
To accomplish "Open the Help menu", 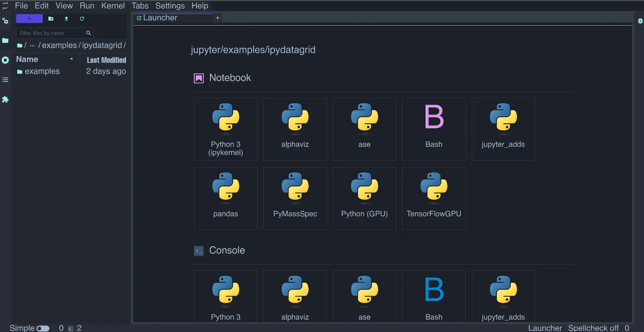I will tap(200, 6).
